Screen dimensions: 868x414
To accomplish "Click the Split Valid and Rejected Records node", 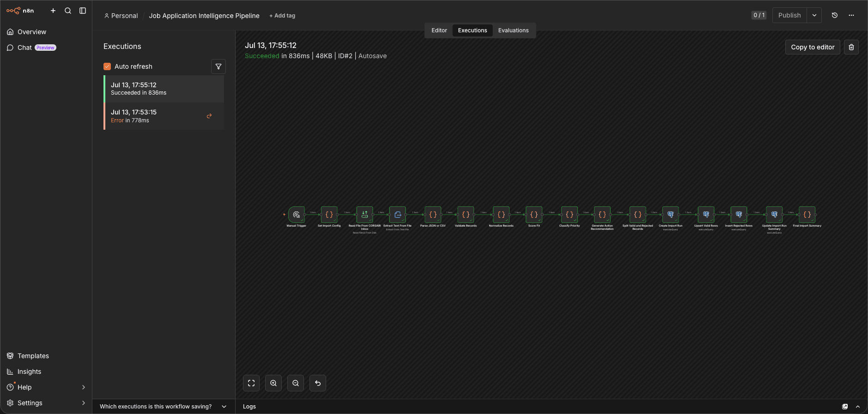I will [637, 215].
